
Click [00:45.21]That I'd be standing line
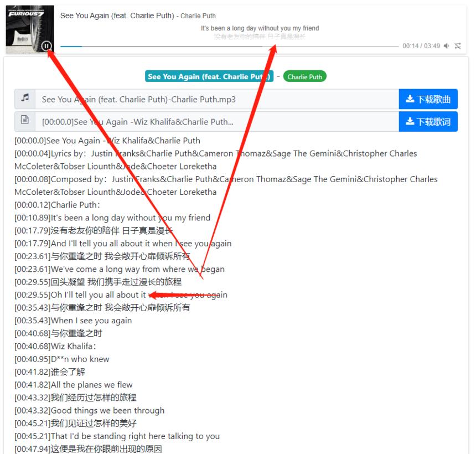(117, 436)
